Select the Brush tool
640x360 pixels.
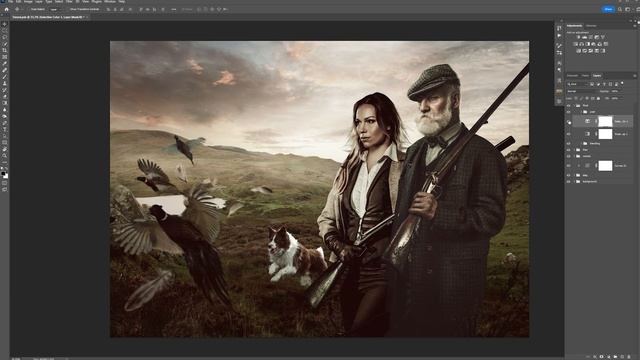pyautogui.click(x=4, y=77)
